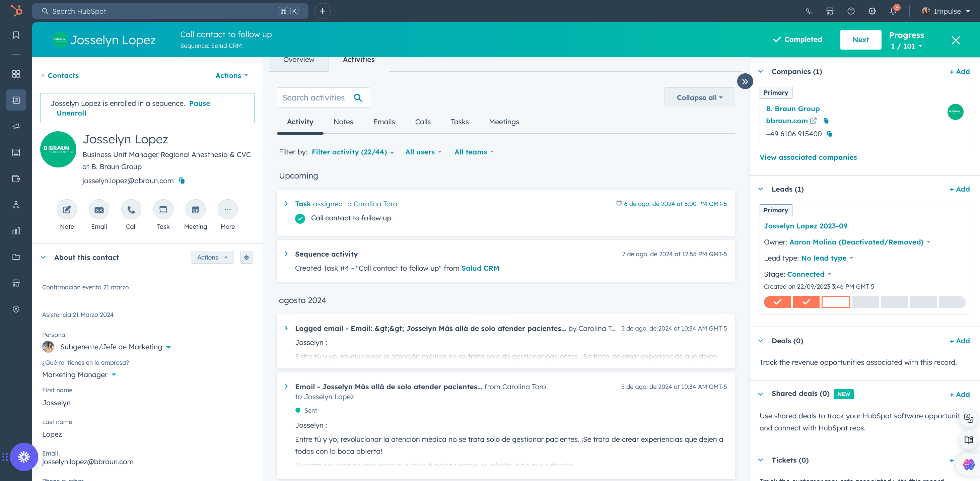Click the Task action icon
Image resolution: width=980 pixels, height=481 pixels.
coord(163,209)
